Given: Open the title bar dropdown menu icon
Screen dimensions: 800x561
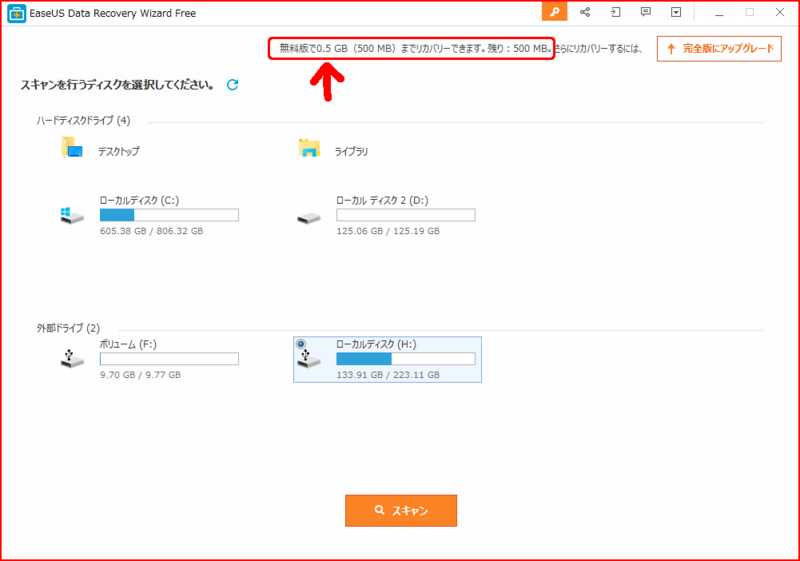Looking at the screenshot, I should tap(676, 12).
